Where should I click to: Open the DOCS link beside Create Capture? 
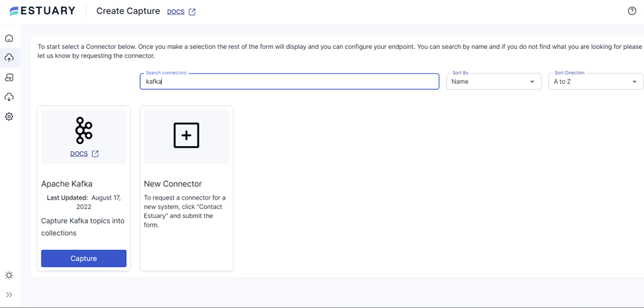coord(176,12)
